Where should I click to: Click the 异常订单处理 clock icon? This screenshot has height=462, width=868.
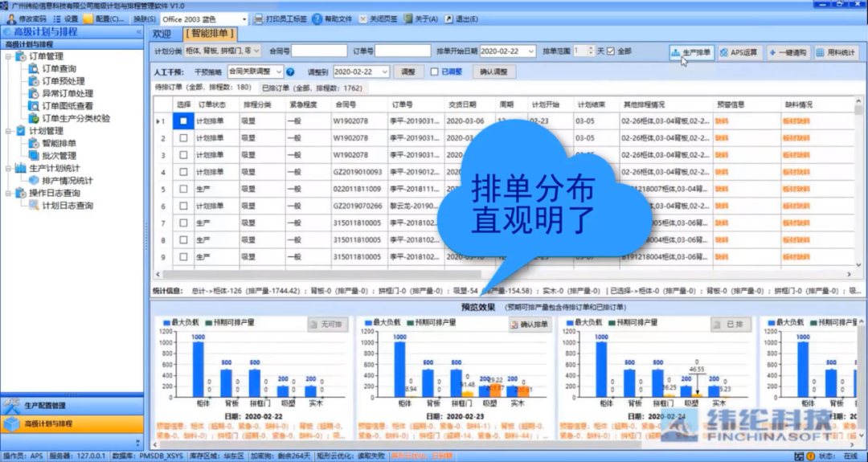(34, 93)
